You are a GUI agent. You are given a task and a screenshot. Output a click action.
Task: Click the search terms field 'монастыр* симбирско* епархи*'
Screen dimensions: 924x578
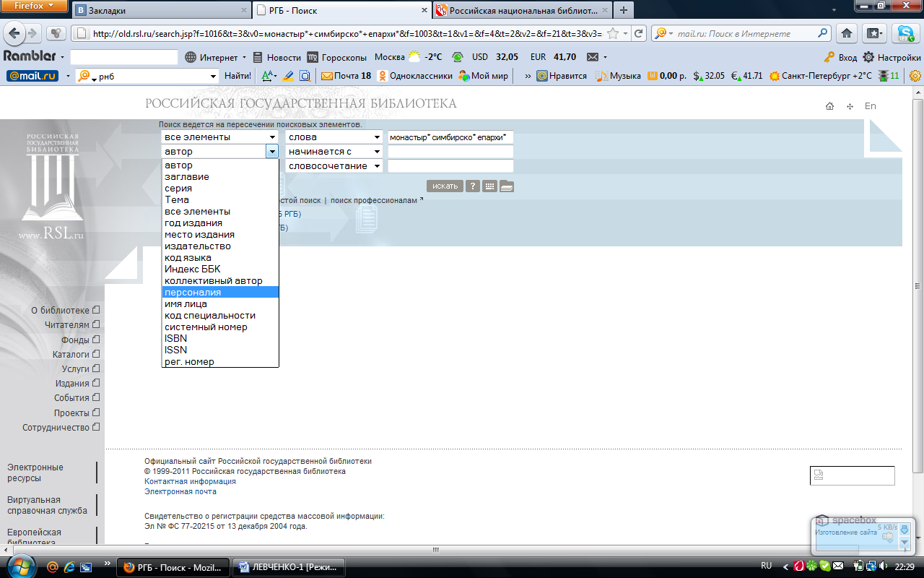point(450,137)
